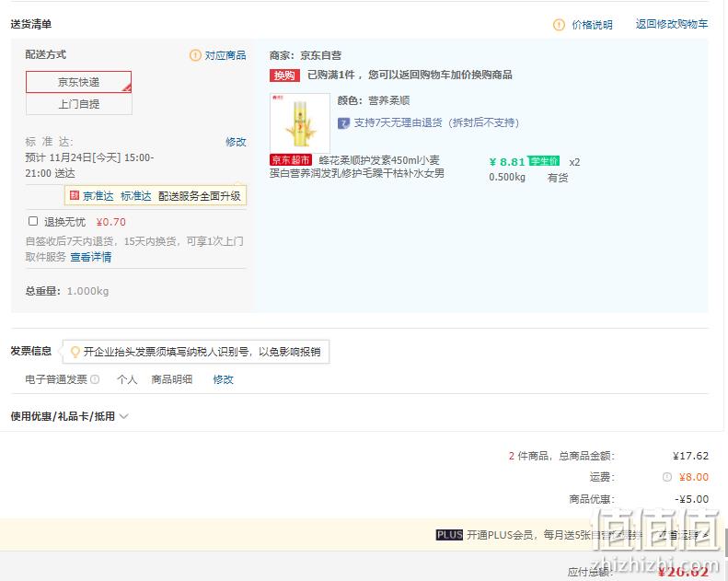The width and height of the screenshot is (728, 581).
Task: Click the 京准达 link
Action: coord(98,196)
